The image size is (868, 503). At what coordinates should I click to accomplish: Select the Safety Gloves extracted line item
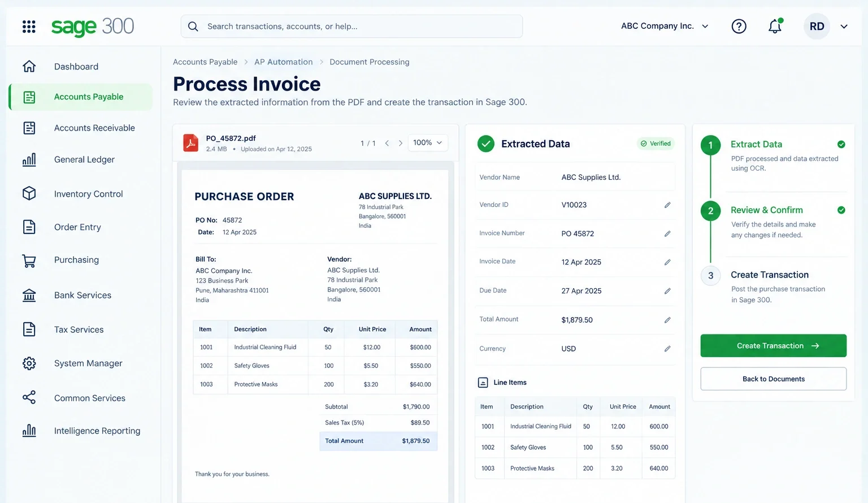(575, 448)
